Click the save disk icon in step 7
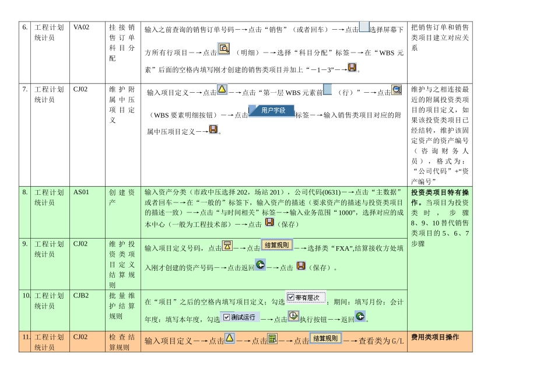 coord(213,129)
